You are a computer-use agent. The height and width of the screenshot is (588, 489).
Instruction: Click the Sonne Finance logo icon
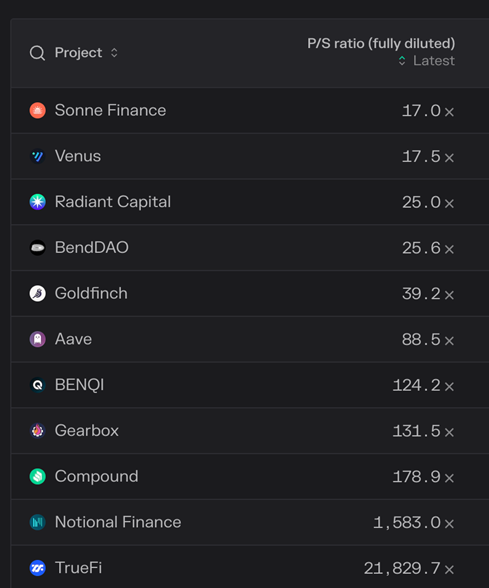pos(38,110)
